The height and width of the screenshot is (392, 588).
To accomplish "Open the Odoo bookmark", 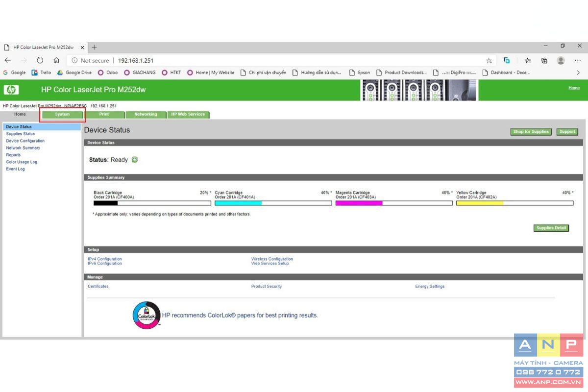I will click(x=108, y=73).
